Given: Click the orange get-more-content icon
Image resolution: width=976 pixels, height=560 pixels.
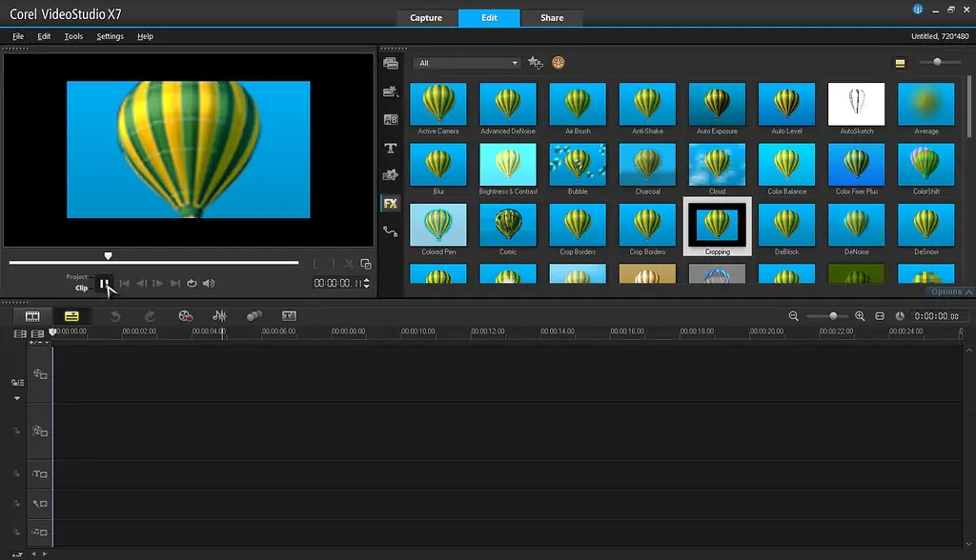Looking at the screenshot, I should [559, 62].
